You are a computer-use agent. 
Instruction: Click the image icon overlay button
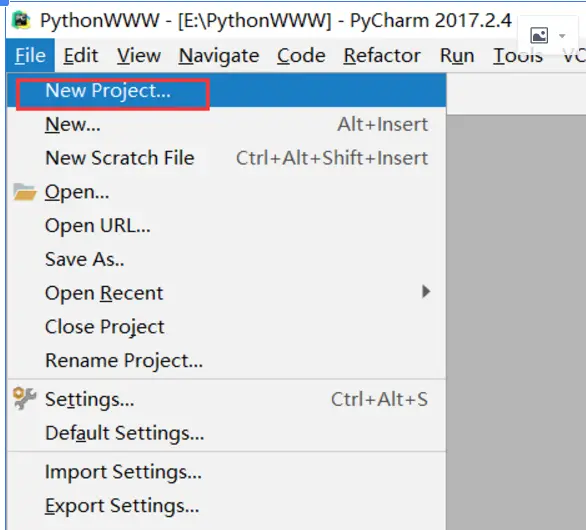coord(539,36)
